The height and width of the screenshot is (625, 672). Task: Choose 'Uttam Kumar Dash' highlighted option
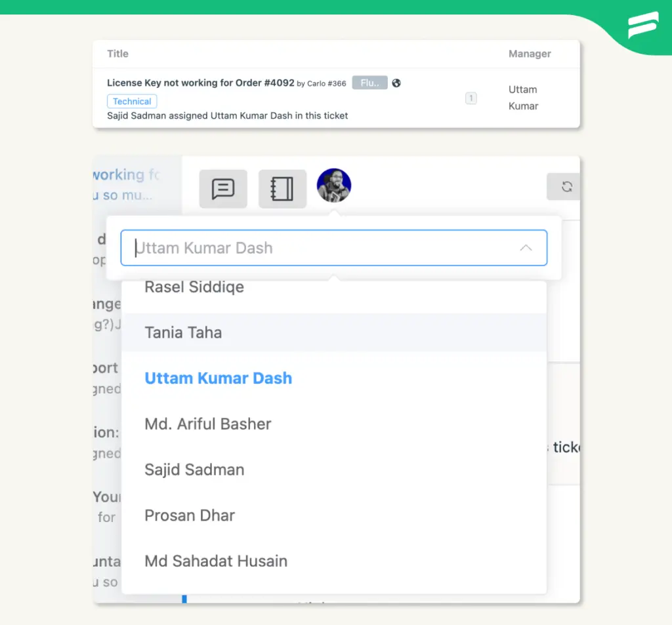click(x=218, y=378)
